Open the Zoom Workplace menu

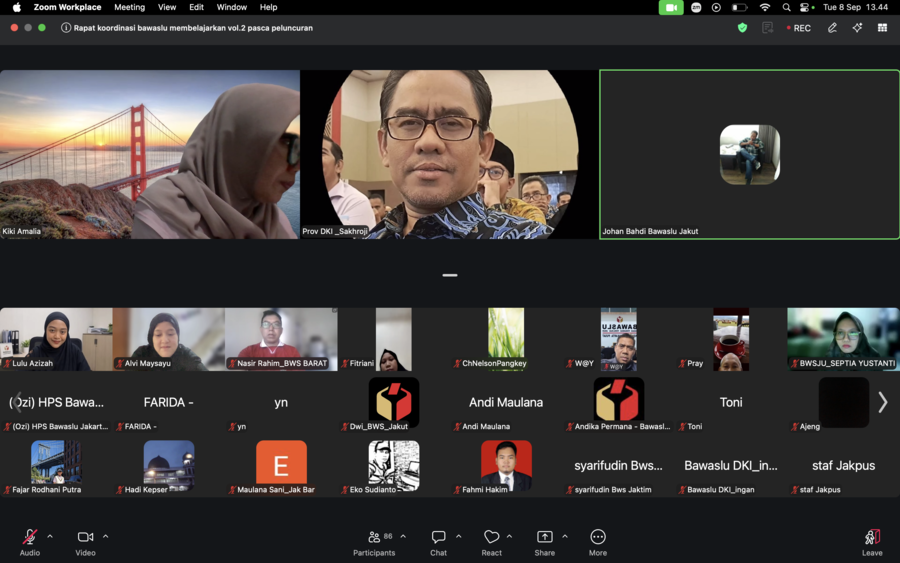click(x=67, y=7)
